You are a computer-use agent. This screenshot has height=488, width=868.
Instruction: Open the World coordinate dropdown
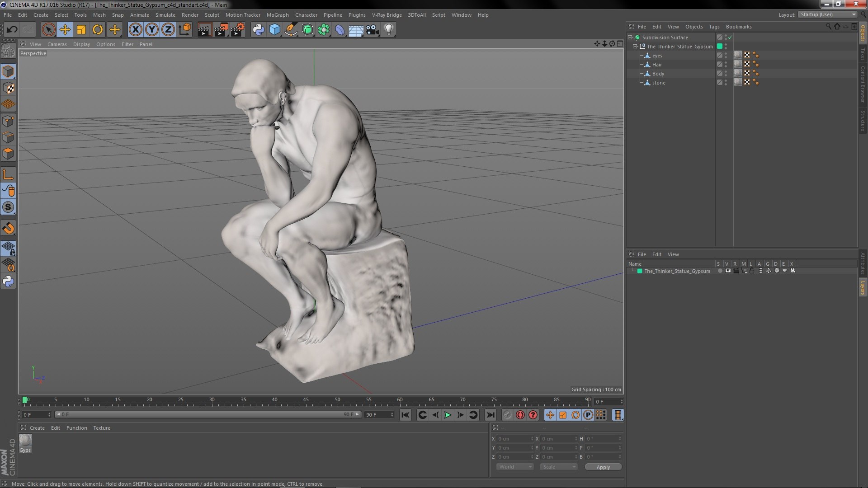click(515, 467)
